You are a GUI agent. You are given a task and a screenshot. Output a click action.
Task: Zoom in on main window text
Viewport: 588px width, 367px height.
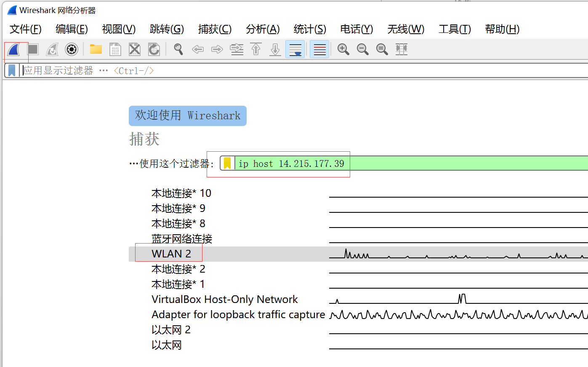point(343,49)
